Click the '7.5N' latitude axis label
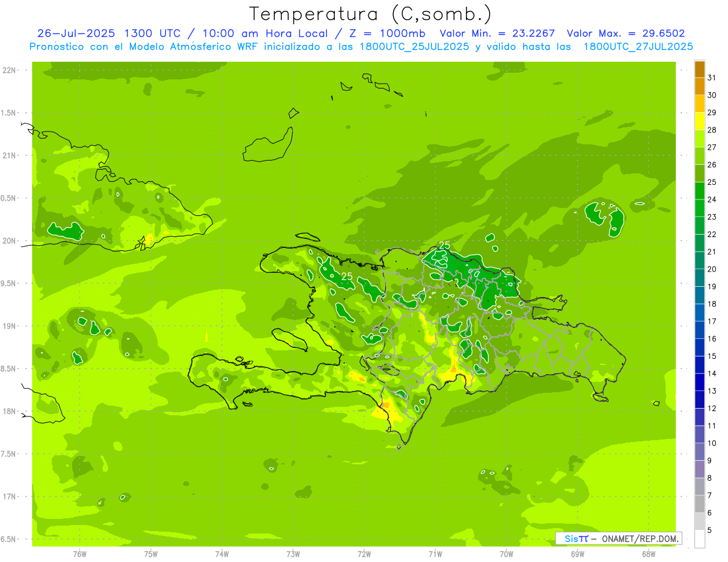 point(8,454)
